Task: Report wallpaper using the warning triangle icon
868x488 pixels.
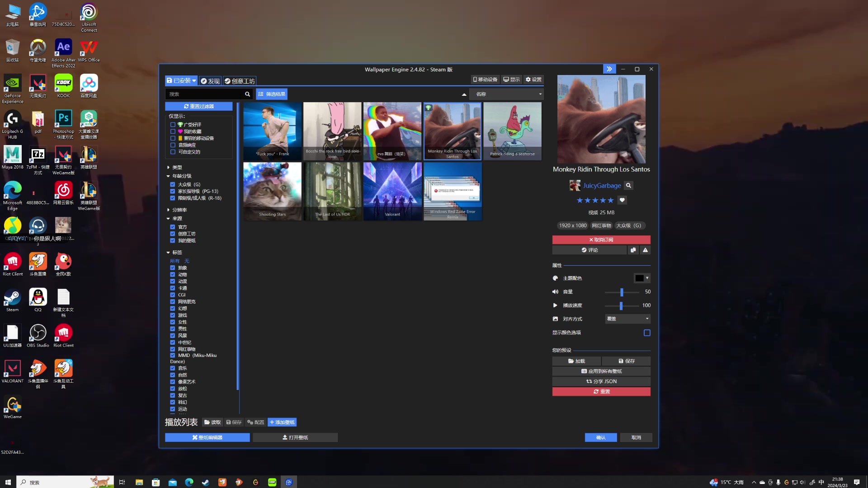Action: pyautogui.click(x=645, y=250)
